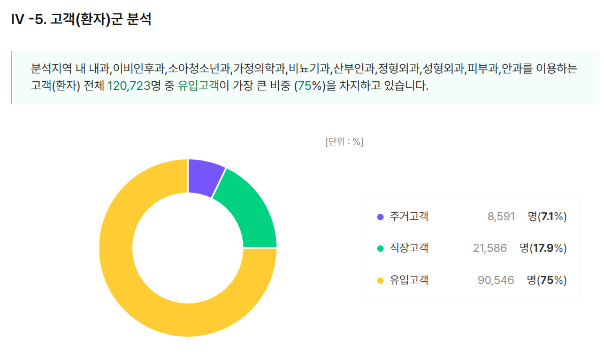
Task: Click the highlighted 유입고객 text in summary
Action: click(x=198, y=86)
